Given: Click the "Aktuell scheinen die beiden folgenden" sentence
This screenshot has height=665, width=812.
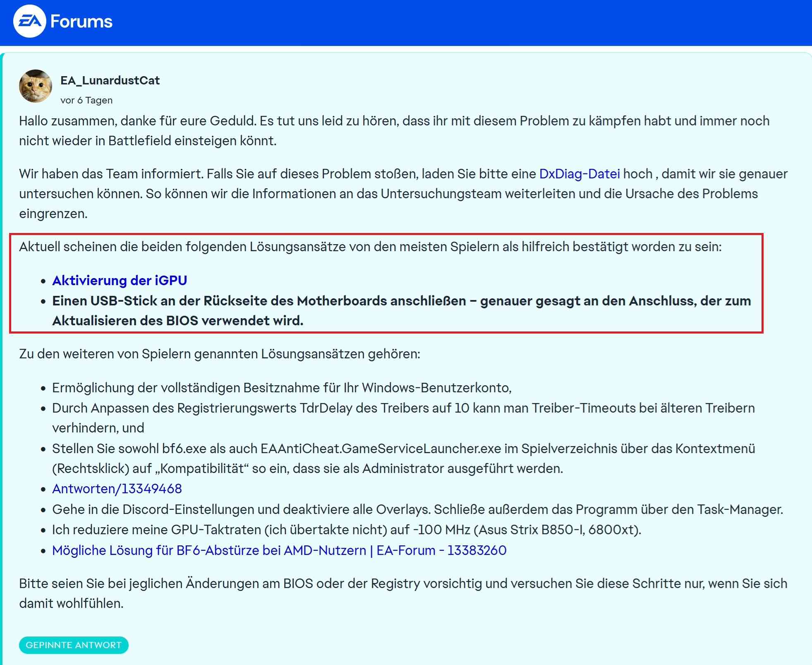Looking at the screenshot, I should 370,247.
